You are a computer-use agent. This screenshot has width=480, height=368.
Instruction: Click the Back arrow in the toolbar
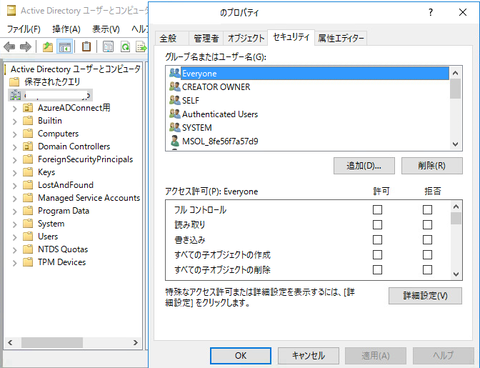tap(9, 47)
